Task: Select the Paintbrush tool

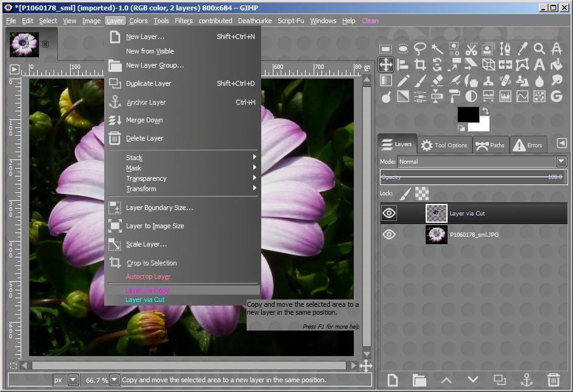Action: click(420, 80)
